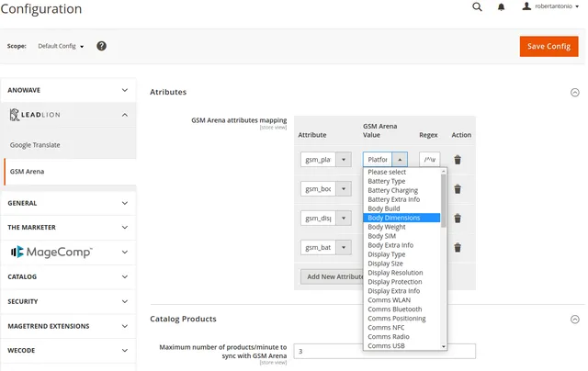Expand the CATALOG section
This screenshot has width=588, height=371.
pos(68,277)
